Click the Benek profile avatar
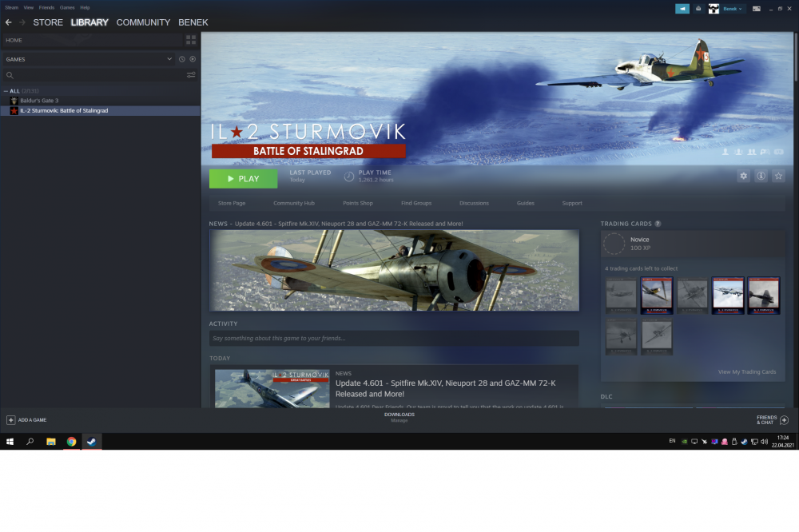This screenshot has height=532, width=799. [714, 9]
